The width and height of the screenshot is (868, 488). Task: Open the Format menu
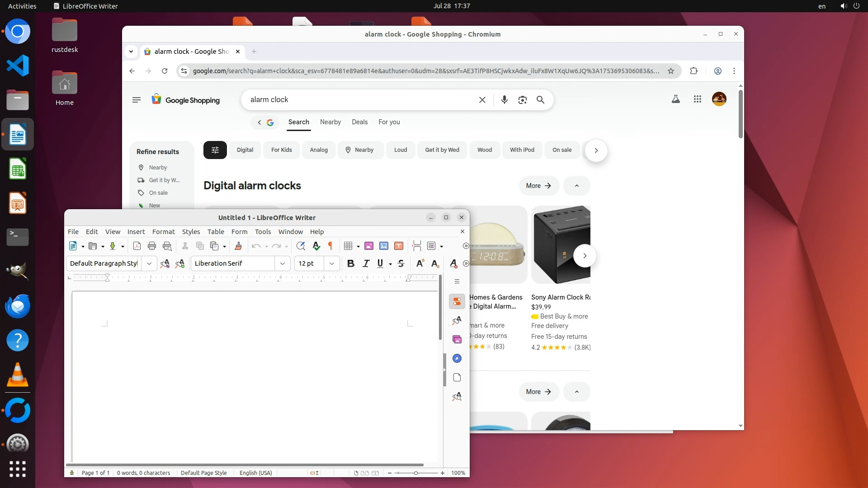click(163, 231)
